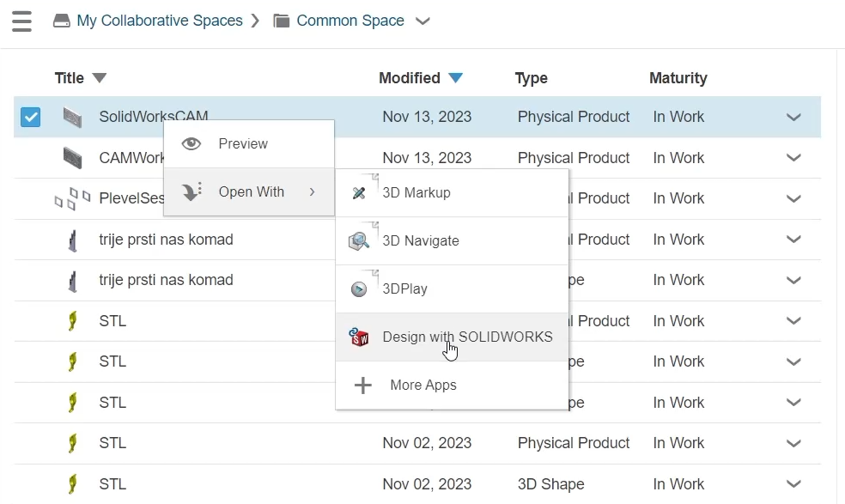Click Nov 13, 2023 date in CAMWorks row

(427, 158)
